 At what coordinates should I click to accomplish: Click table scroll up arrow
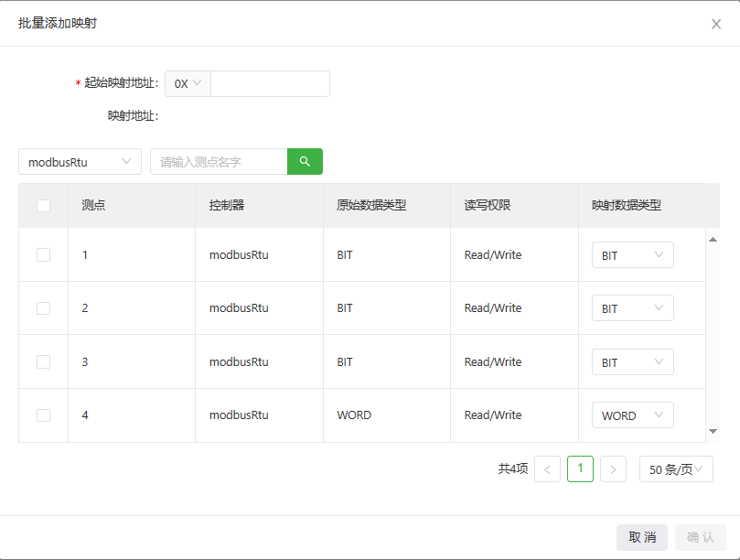713,240
